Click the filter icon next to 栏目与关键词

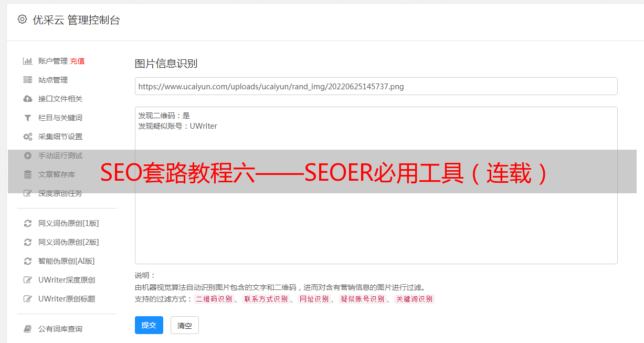click(x=28, y=118)
